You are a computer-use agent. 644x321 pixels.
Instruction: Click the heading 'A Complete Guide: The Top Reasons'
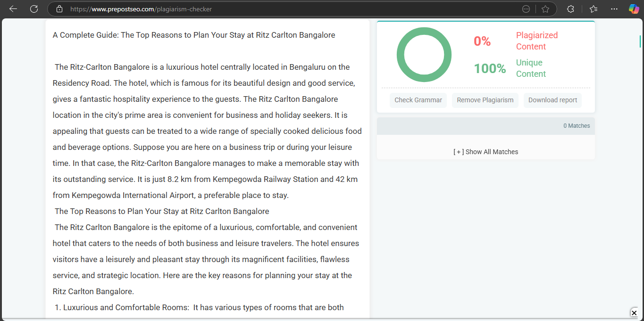(x=194, y=35)
